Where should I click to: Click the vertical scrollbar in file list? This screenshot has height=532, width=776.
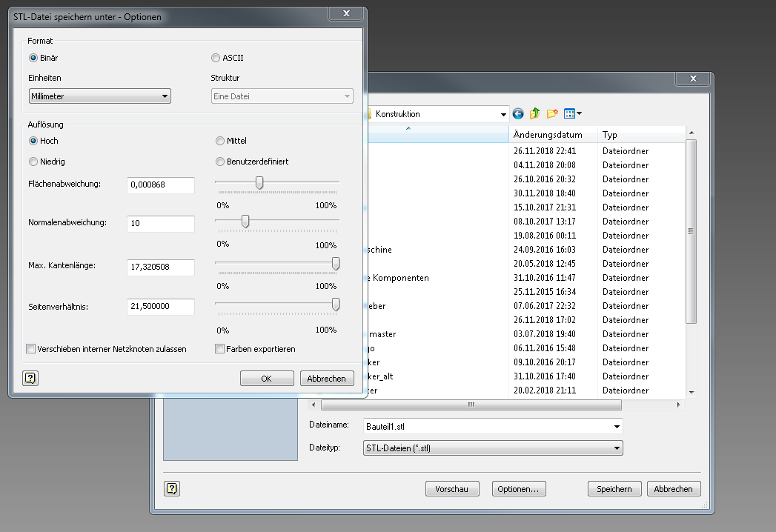click(692, 232)
